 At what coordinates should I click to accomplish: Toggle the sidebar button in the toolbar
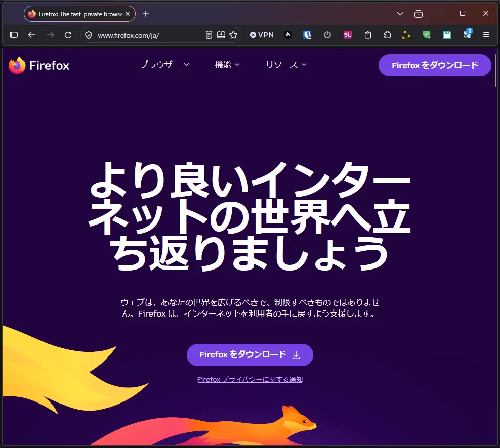14,35
